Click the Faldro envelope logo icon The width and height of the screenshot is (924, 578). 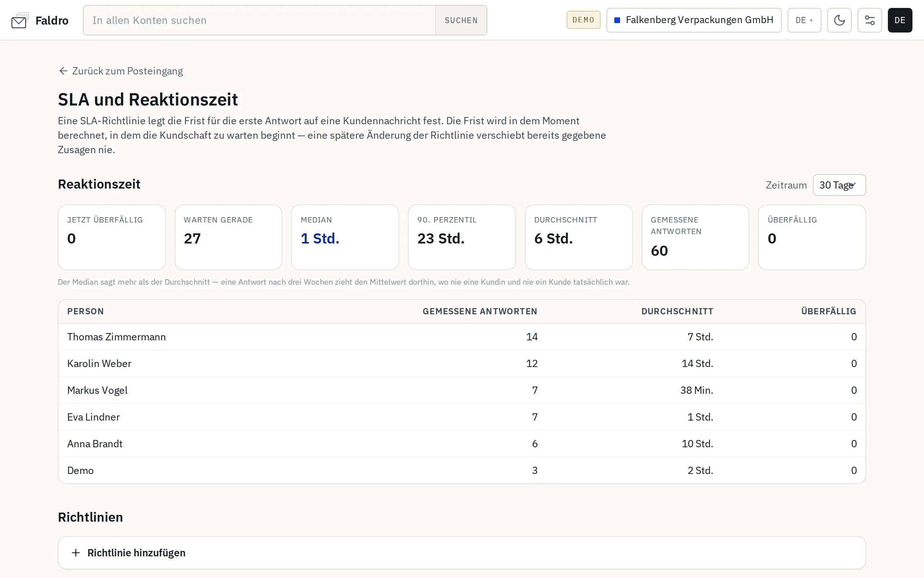20,20
